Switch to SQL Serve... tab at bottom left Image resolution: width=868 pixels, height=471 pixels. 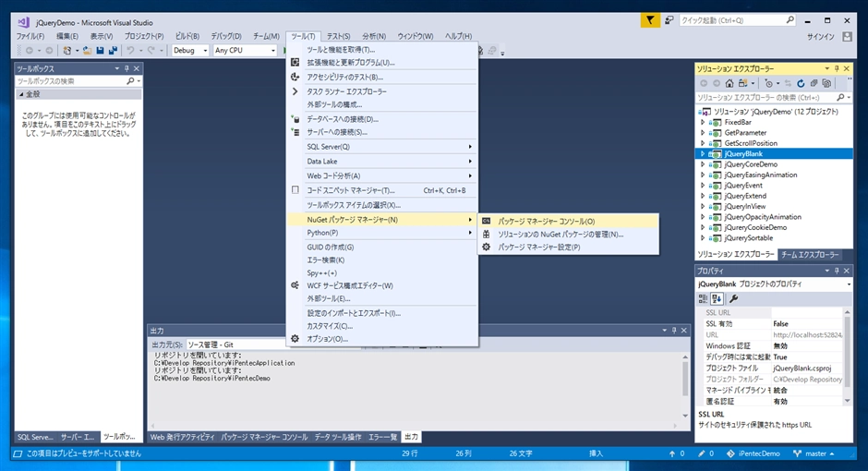(35, 437)
